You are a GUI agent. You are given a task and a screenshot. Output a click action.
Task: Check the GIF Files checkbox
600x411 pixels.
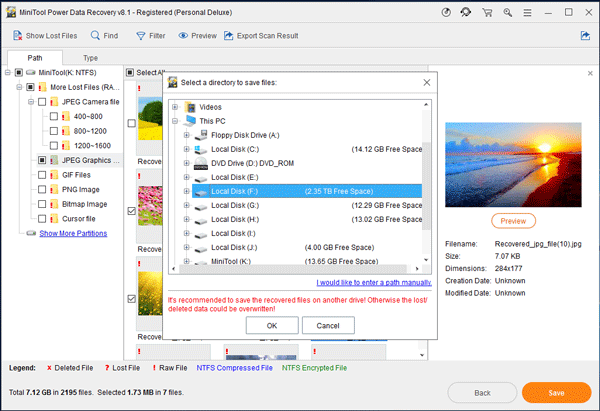[42, 175]
